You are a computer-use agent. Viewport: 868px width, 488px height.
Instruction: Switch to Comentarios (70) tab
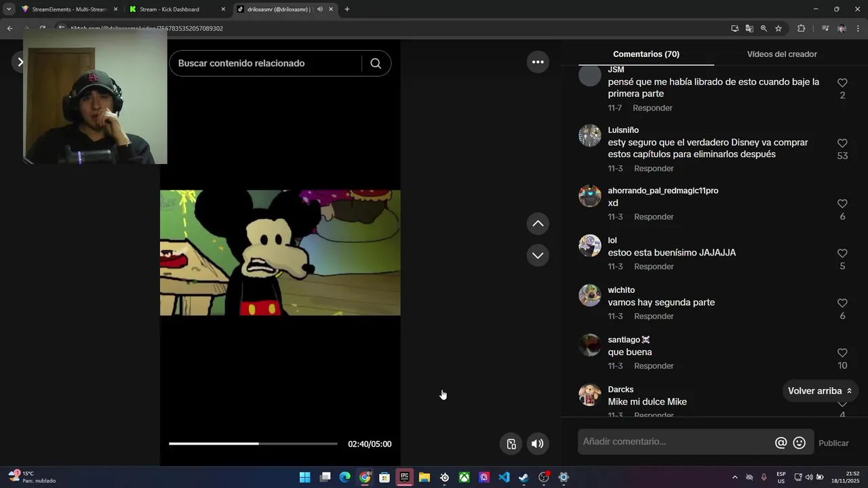point(646,54)
